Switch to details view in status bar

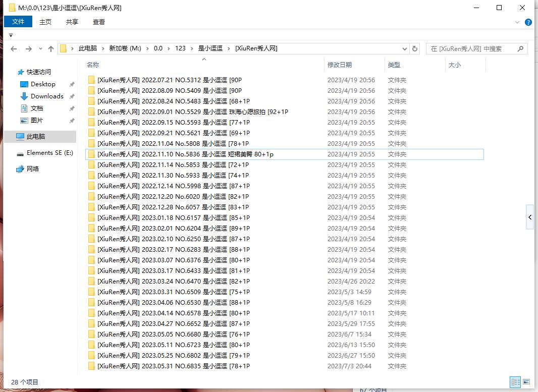(x=515, y=382)
